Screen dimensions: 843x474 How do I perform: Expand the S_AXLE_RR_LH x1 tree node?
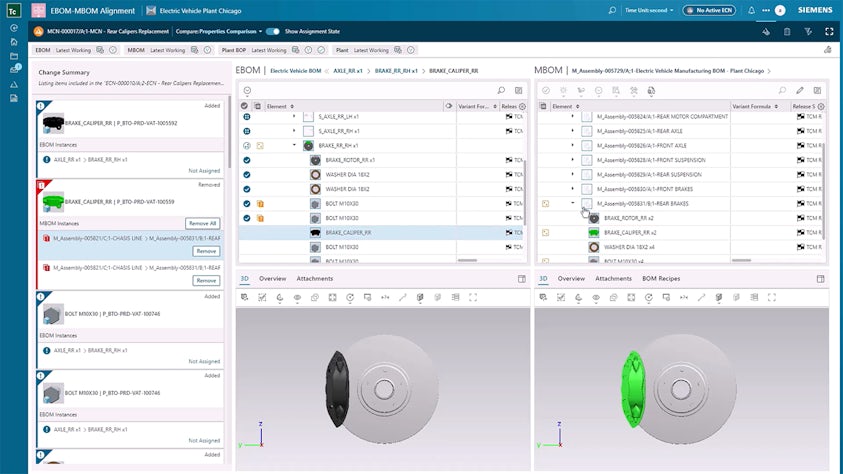(294, 117)
